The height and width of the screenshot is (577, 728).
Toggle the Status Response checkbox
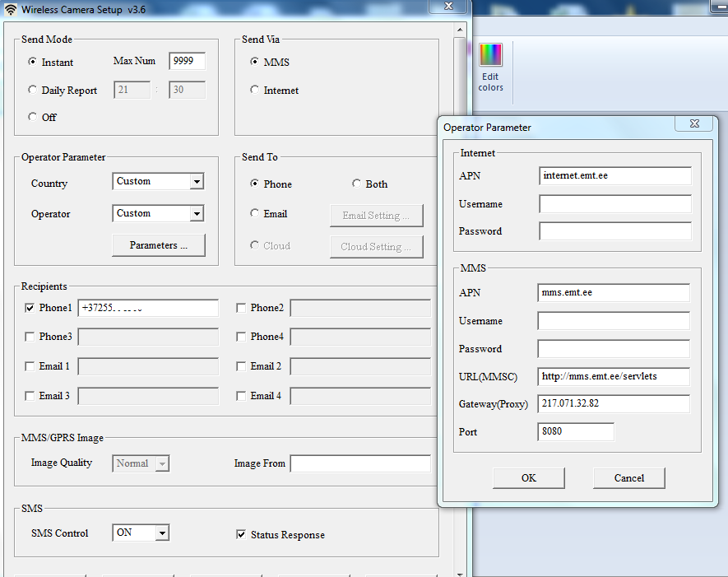point(241,534)
